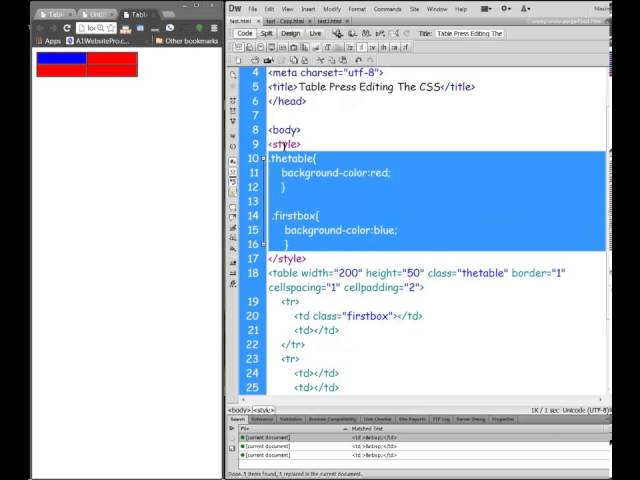This screenshot has height=480, width=640.
Task: Click the bookmark star in Chrome
Action: tap(111, 28)
